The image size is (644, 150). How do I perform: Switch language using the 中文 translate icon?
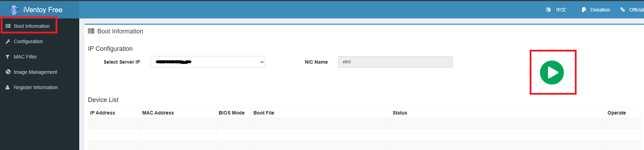[x=548, y=10]
